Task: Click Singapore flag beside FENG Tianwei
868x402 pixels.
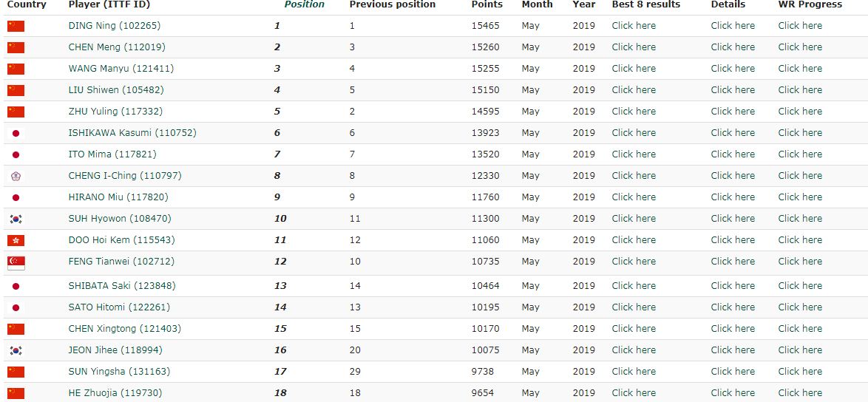Action: point(16,263)
